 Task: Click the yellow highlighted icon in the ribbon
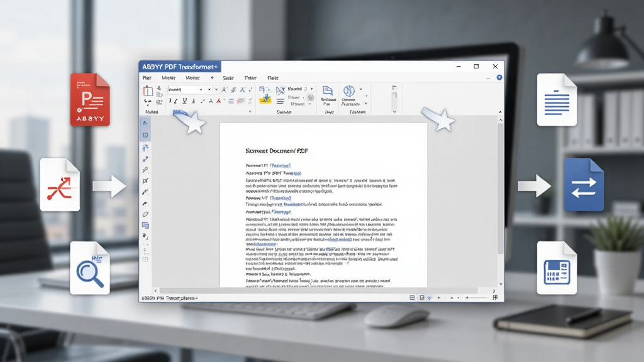(x=265, y=99)
